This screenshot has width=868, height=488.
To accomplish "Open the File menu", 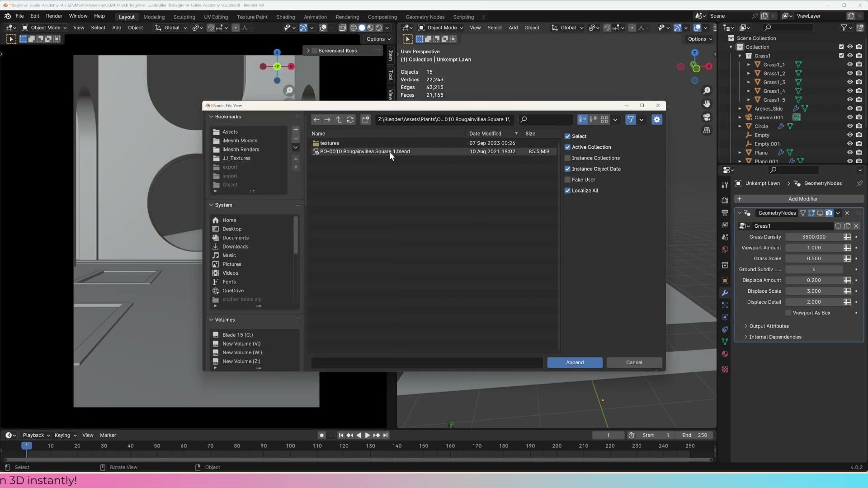I will [19, 16].
